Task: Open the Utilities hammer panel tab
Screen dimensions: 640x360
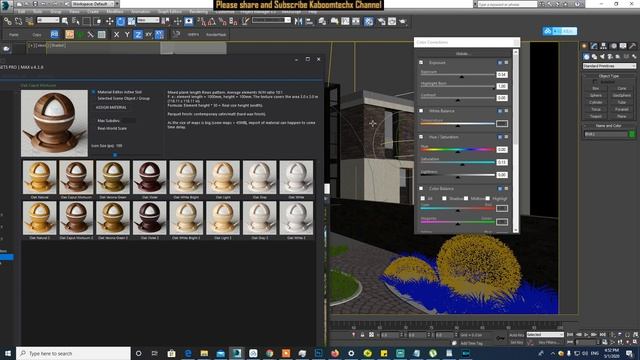Action: coord(633,46)
